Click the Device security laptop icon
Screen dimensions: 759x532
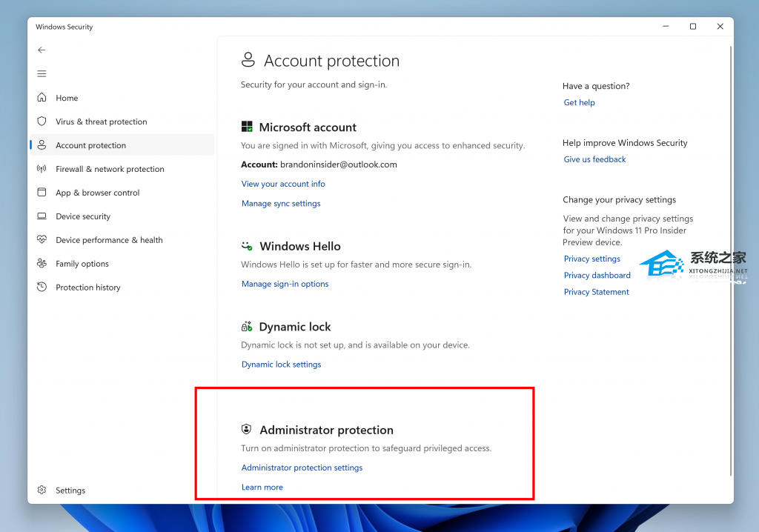coord(42,216)
